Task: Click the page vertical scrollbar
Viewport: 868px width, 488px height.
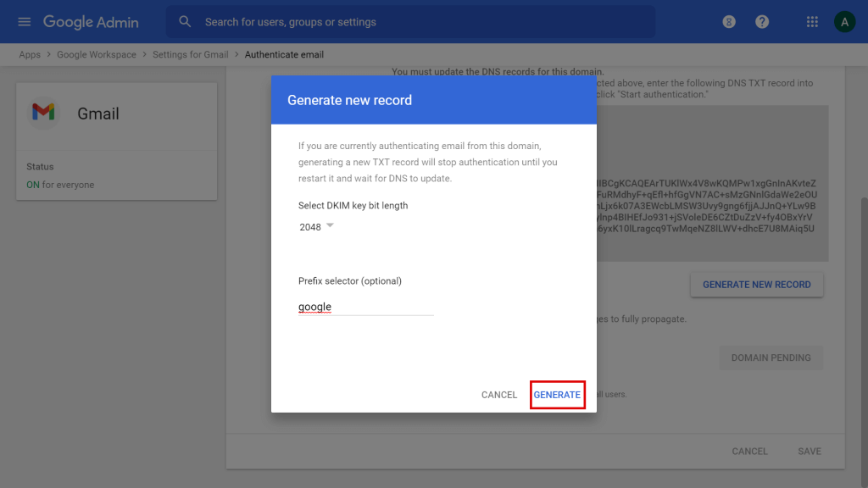Action: (864, 341)
